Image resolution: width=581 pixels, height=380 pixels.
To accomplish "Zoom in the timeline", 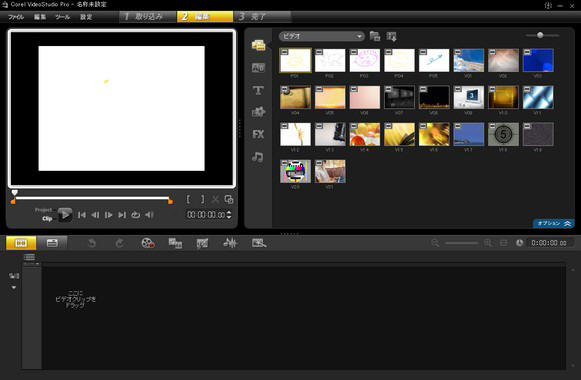I will point(488,243).
